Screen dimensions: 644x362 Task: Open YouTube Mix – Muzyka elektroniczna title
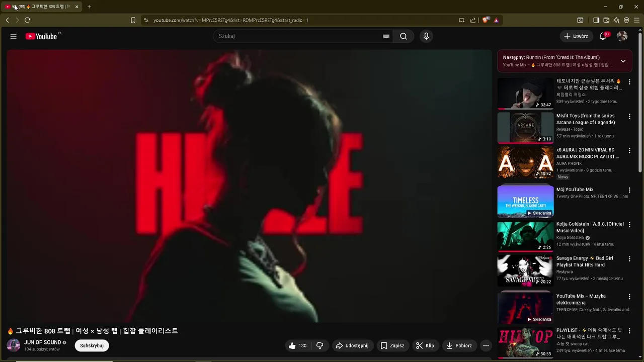(581, 299)
